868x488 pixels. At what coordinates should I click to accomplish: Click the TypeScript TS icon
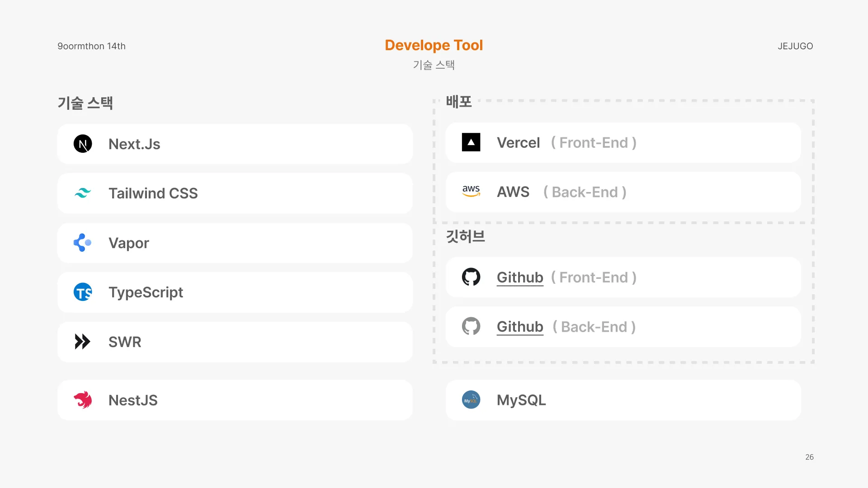(x=83, y=292)
